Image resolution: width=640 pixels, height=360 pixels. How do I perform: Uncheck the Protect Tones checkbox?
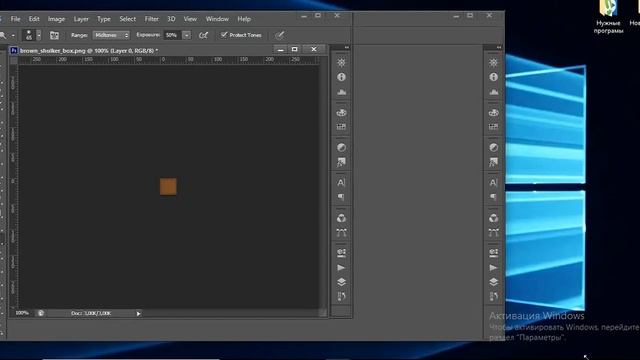pos(224,35)
